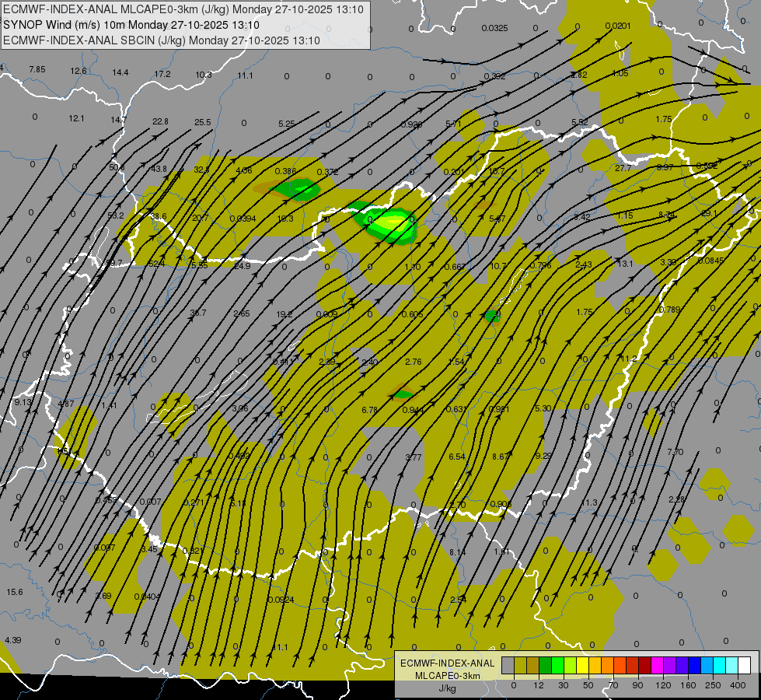Screen dimensions: 761x700
Task: Select the map value 0.386
Action: coord(285,171)
